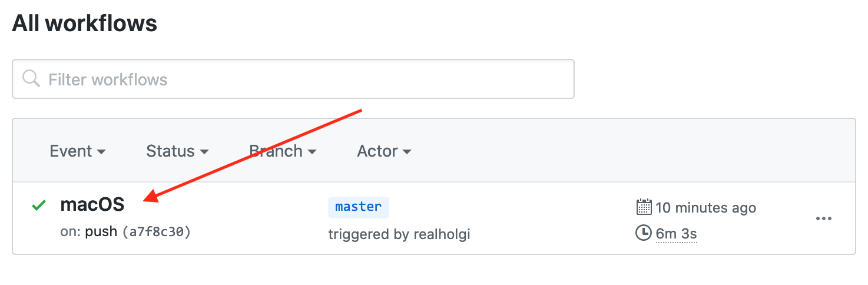Click the calendar icon beside run date

[644, 207]
